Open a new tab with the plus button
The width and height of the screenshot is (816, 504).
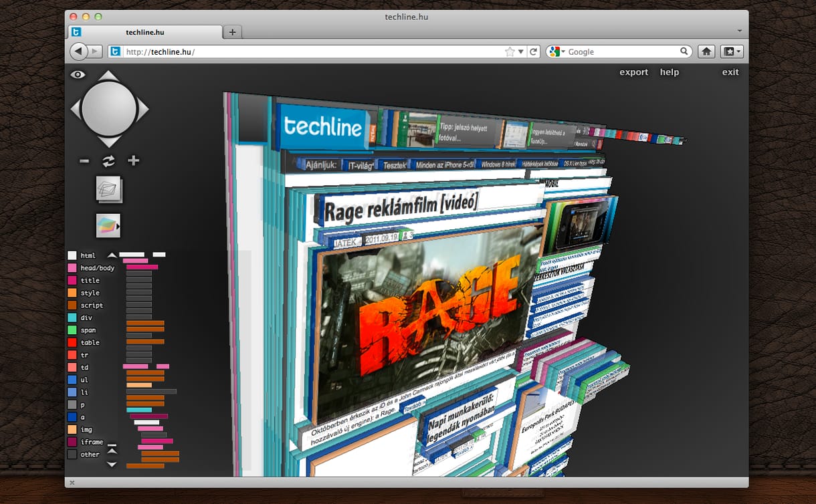point(232,32)
